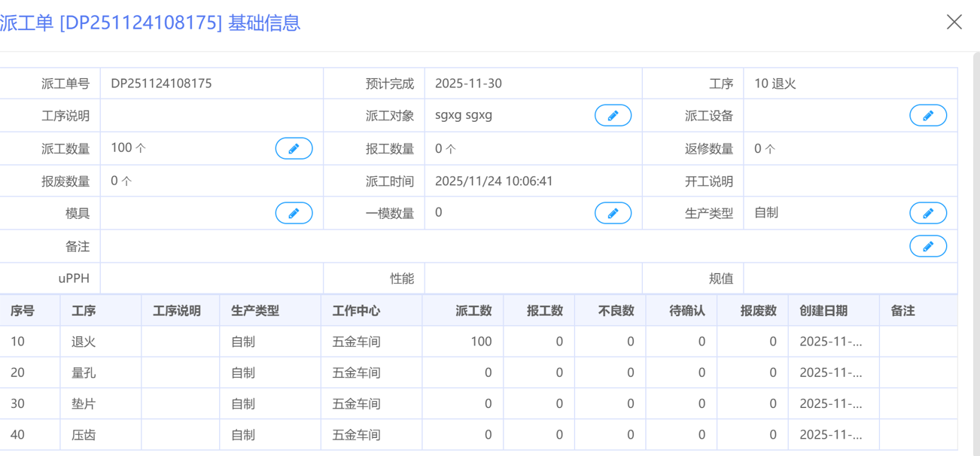Click the 派工数量 edit pencil

coord(294,149)
